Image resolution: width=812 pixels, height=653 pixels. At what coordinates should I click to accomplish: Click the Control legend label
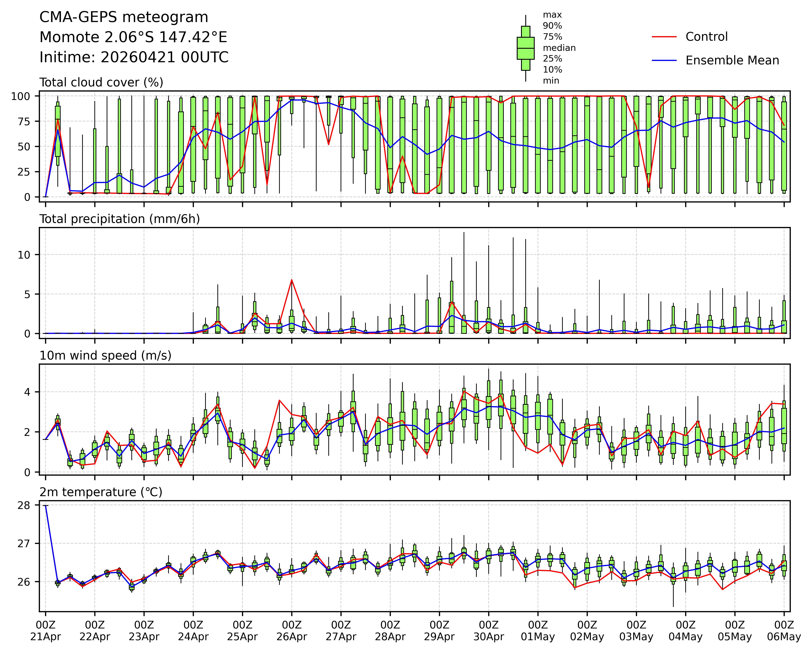pyautogui.click(x=707, y=37)
